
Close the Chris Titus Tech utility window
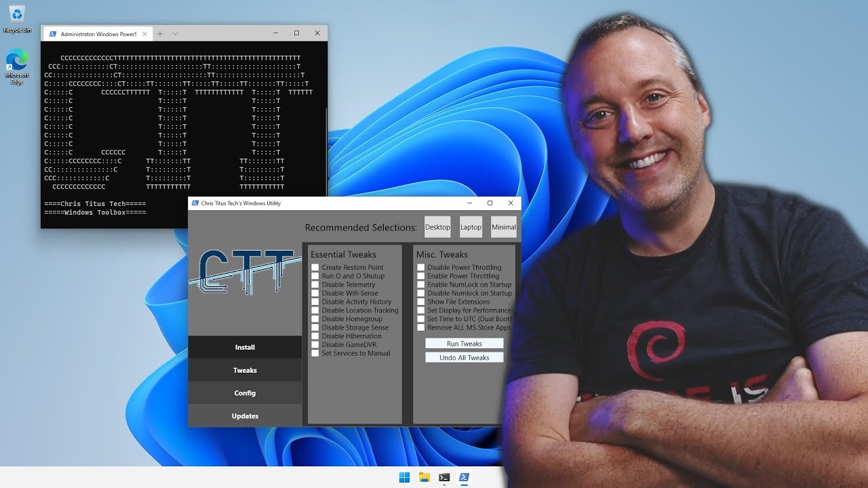pyautogui.click(x=511, y=203)
